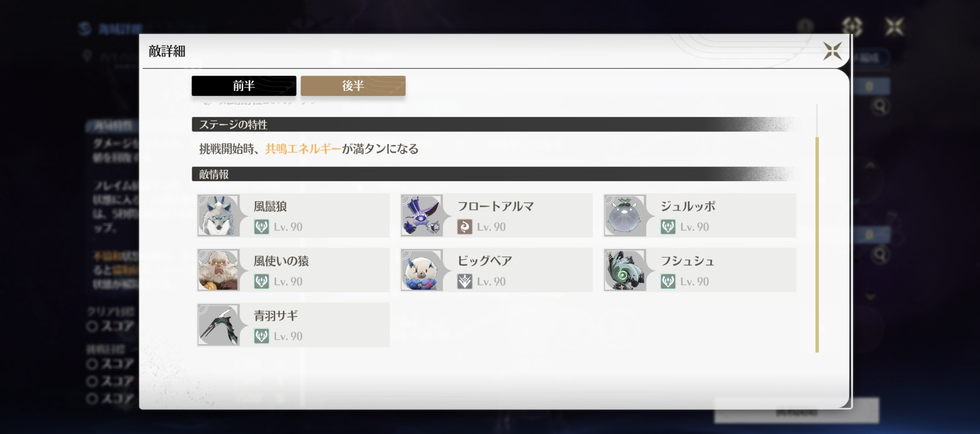Click the gold vertical scrollbar

coord(817,244)
